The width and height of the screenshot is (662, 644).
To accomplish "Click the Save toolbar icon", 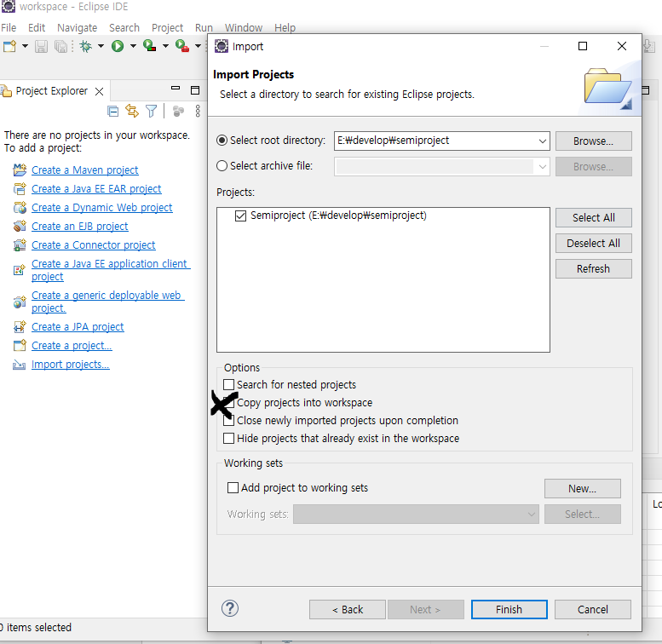I will coord(41,46).
